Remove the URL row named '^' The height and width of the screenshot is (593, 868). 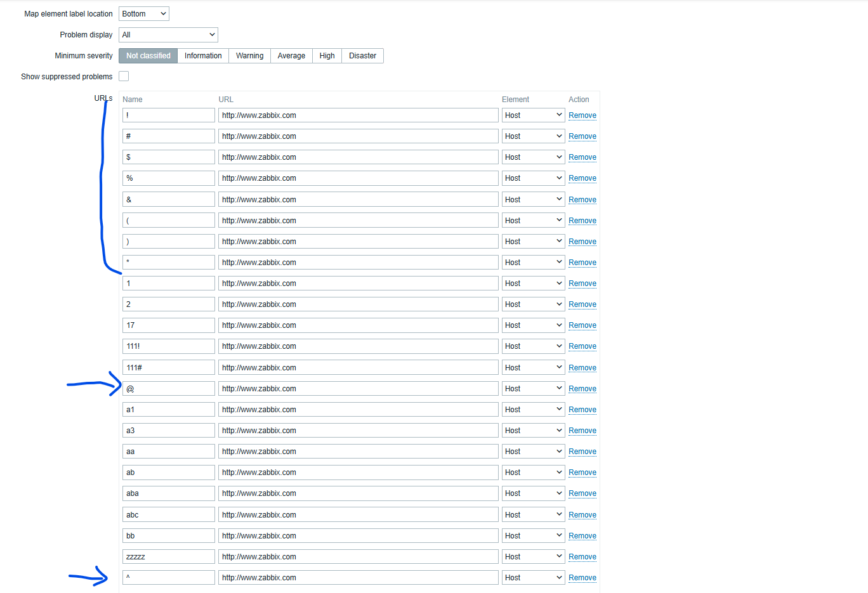[x=582, y=578]
